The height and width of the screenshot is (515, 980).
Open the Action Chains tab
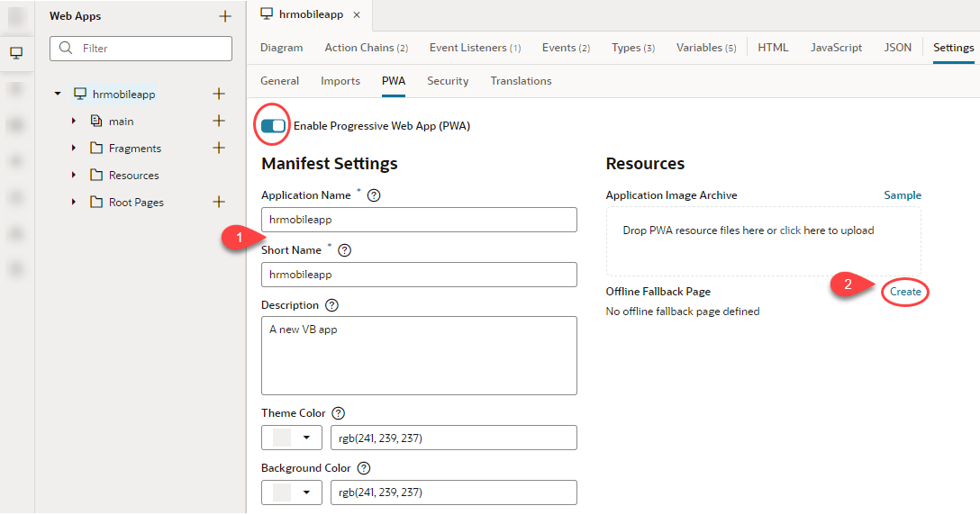[367, 48]
